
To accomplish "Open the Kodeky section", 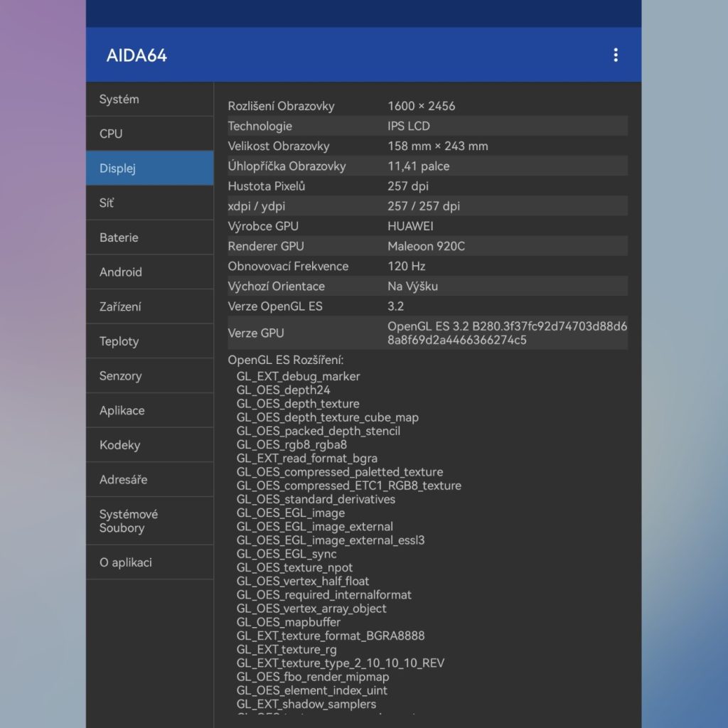I will (149, 445).
